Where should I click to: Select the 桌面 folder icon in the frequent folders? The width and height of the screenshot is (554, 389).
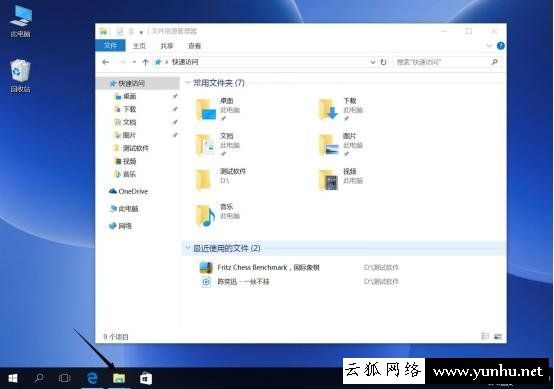click(206, 110)
